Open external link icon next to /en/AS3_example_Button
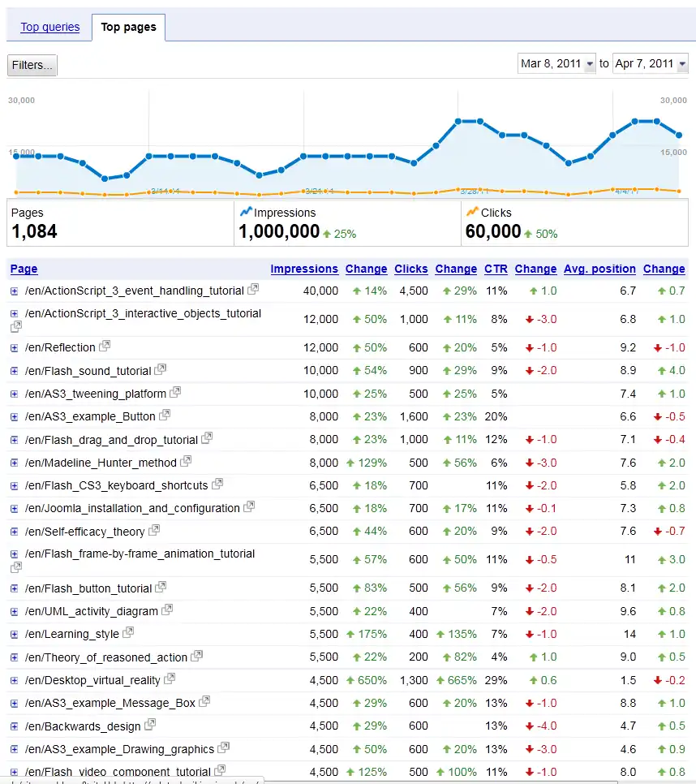696x784 pixels. coord(164,416)
